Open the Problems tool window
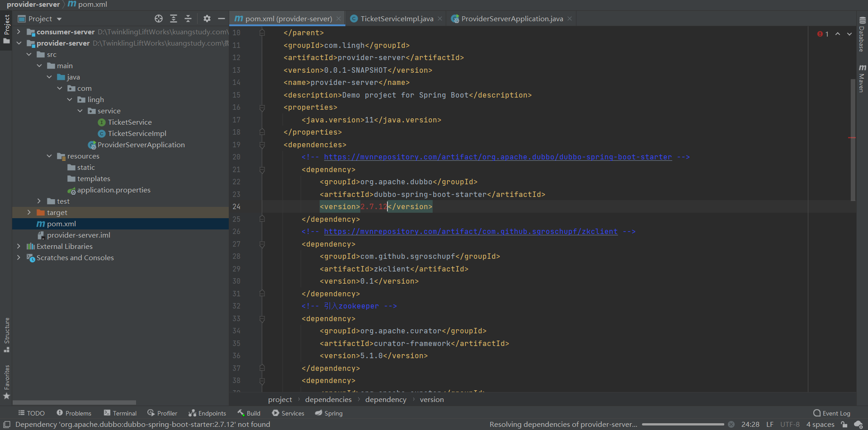Image resolution: width=868 pixels, height=430 pixels. [74, 413]
